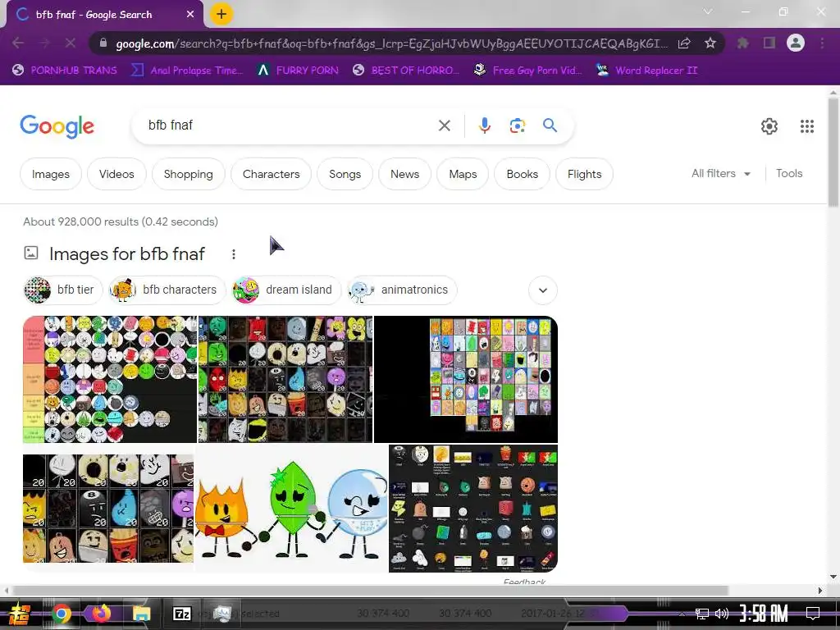Switch to the Flights results tab

[584, 174]
